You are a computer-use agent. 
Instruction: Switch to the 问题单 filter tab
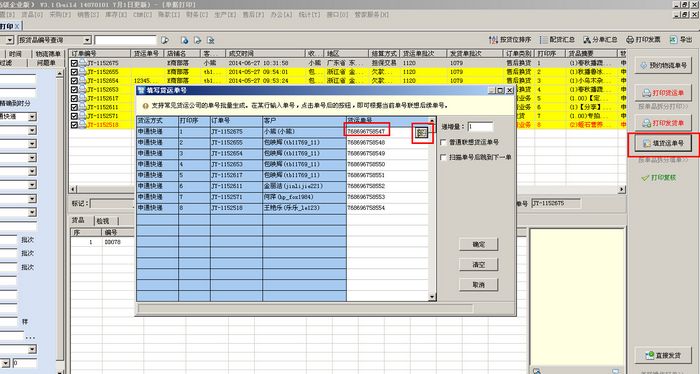pyautogui.click(x=46, y=63)
